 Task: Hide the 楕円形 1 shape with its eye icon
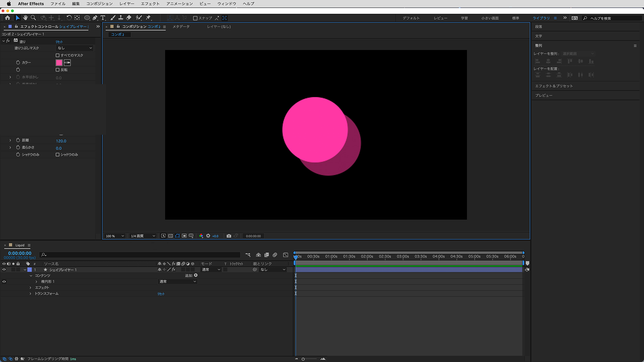(4, 282)
